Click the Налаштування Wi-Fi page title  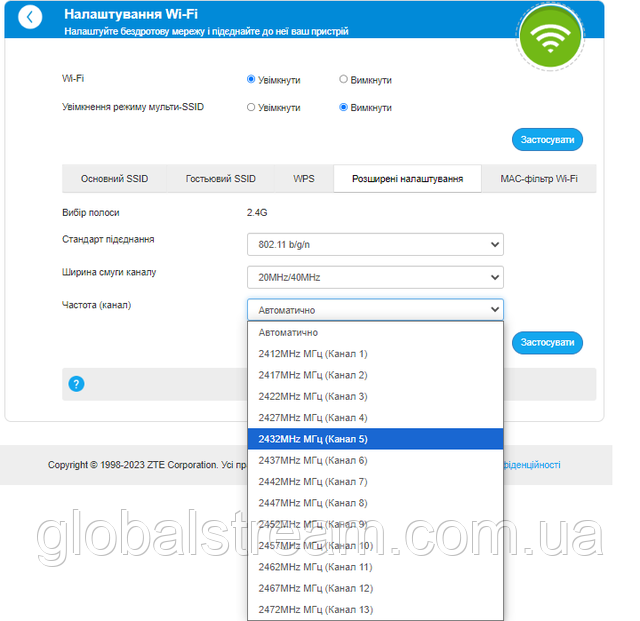tap(131, 14)
